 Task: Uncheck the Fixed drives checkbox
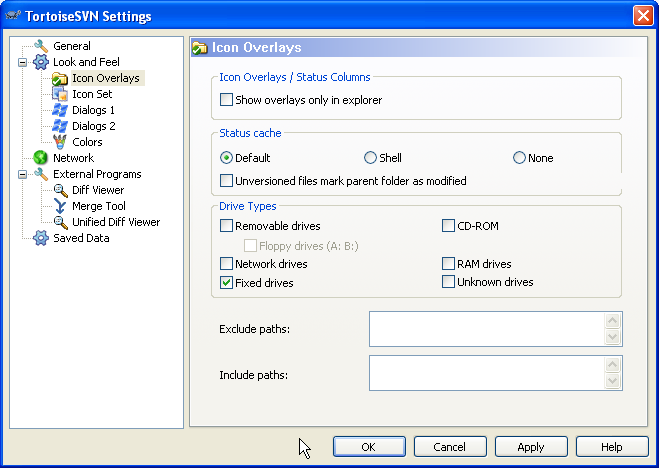226,283
